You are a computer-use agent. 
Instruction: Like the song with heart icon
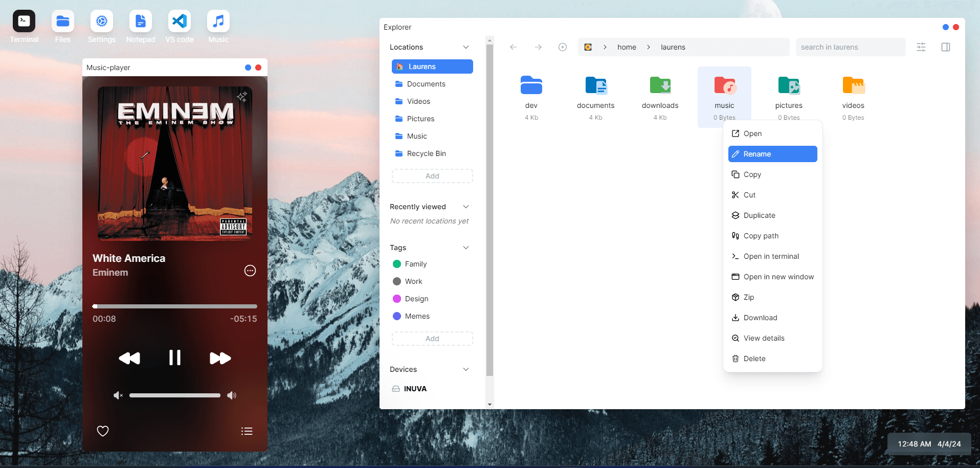click(103, 431)
